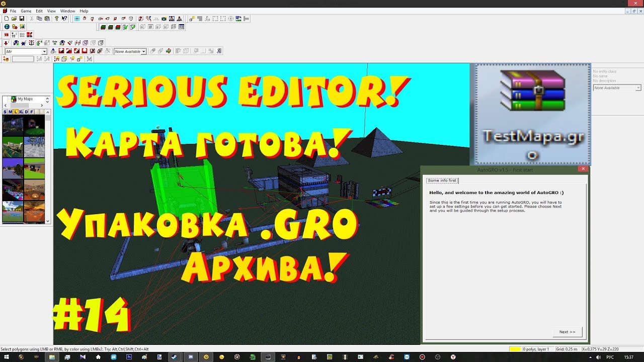The image size is (644, 362).
Task: Click the Cut scissors icon
Action: pyautogui.click(x=32, y=19)
